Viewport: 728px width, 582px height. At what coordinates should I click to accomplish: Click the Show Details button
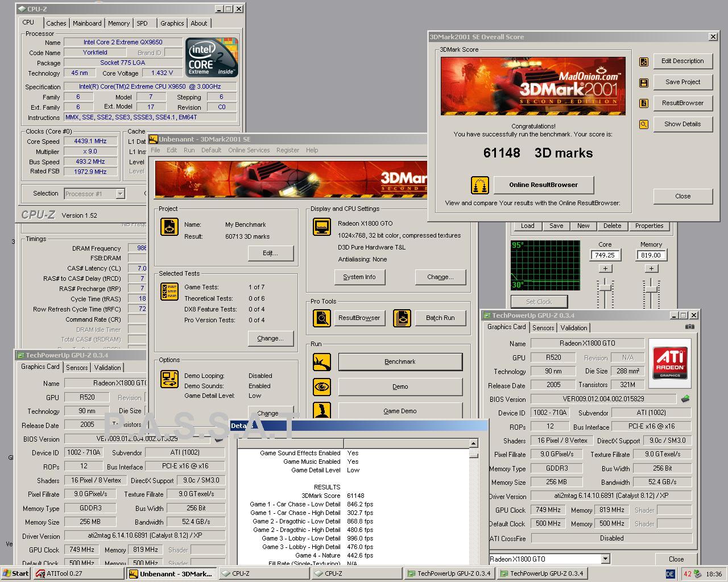pyautogui.click(x=682, y=124)
